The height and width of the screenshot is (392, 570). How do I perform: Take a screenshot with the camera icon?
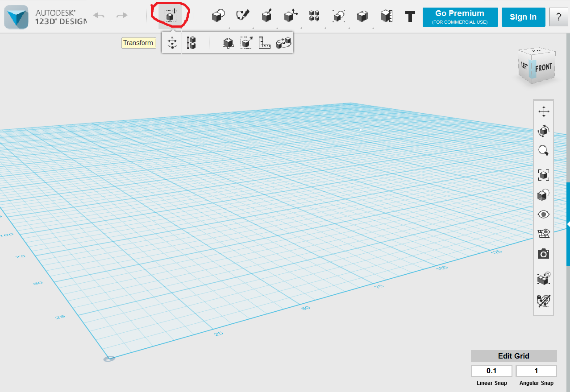coord(543,254)
